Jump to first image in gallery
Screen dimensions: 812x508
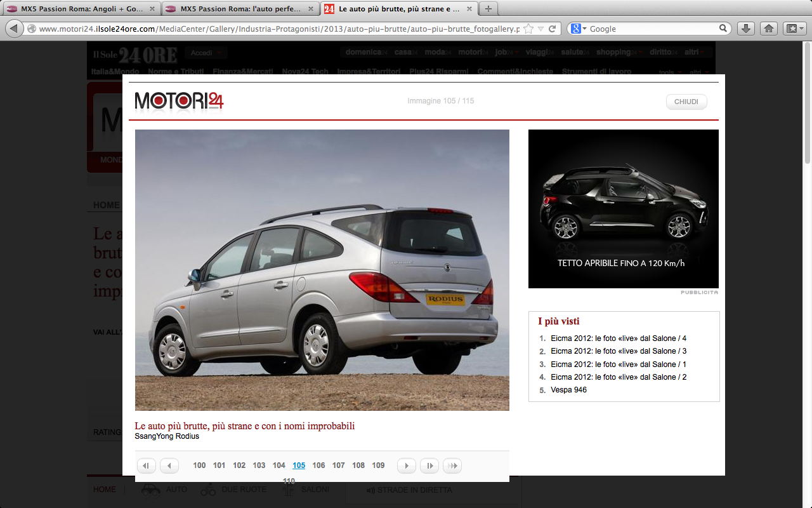point(147,465)
